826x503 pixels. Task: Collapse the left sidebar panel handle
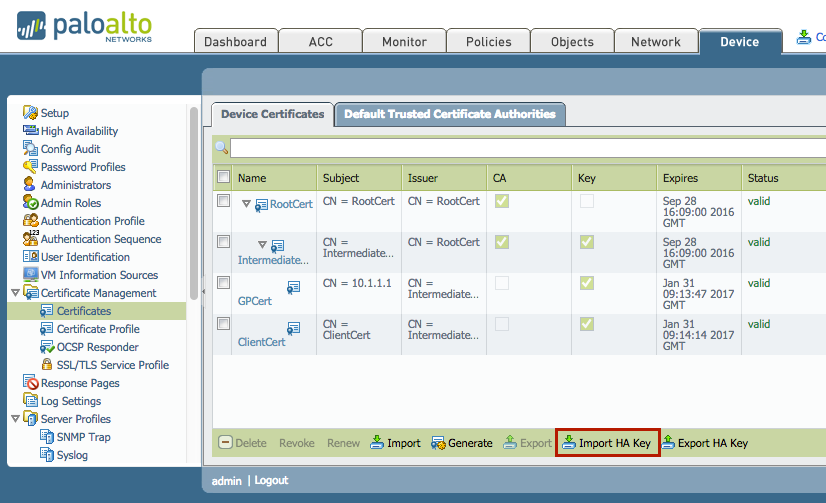point(203,291)
